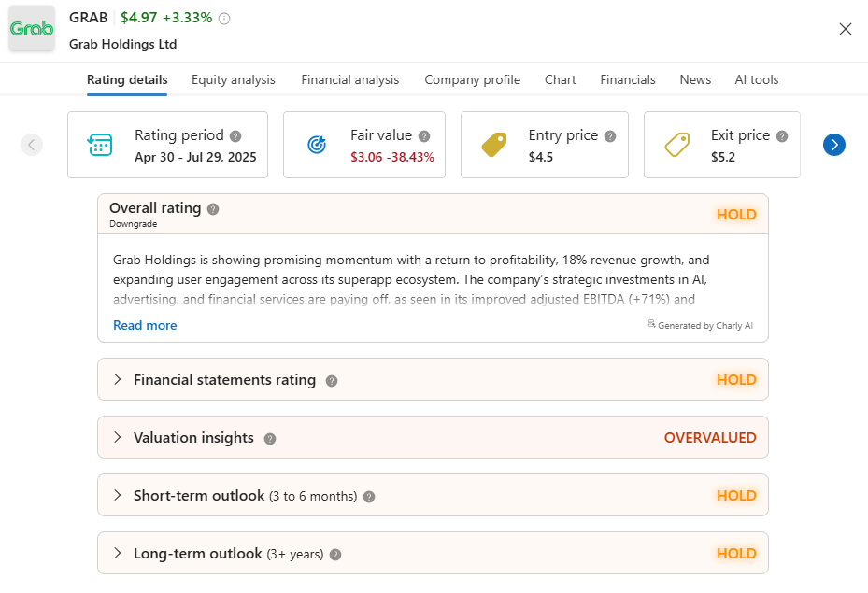Show help for Short-term outlook
This screenshot has height=593, width=868.
coord(369,497)
